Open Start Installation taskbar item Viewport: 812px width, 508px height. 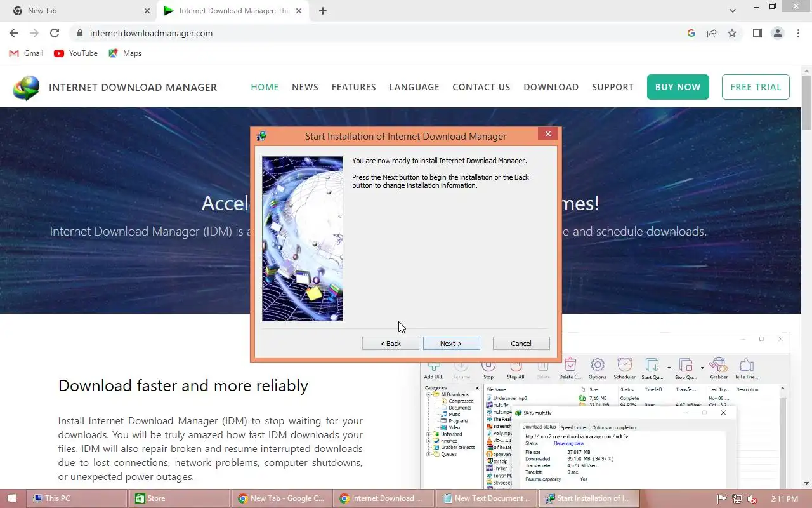pos(589,498)
